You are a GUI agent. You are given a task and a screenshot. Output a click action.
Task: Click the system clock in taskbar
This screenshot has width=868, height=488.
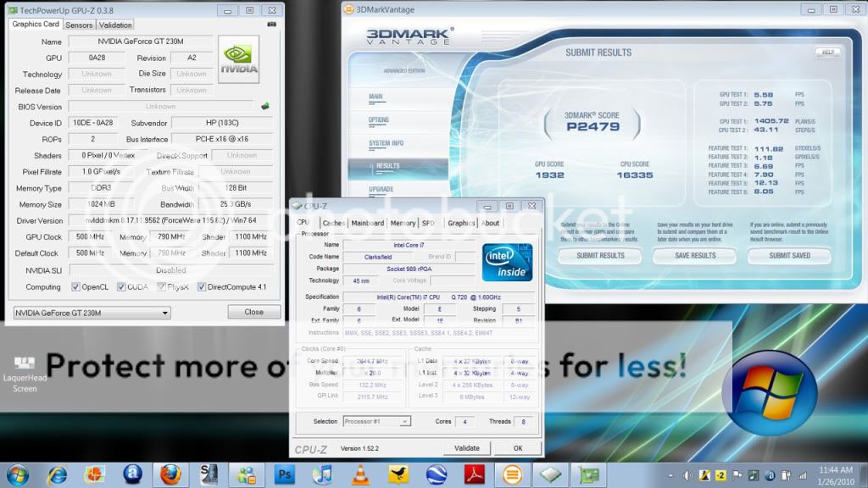[x=837, y=474]
